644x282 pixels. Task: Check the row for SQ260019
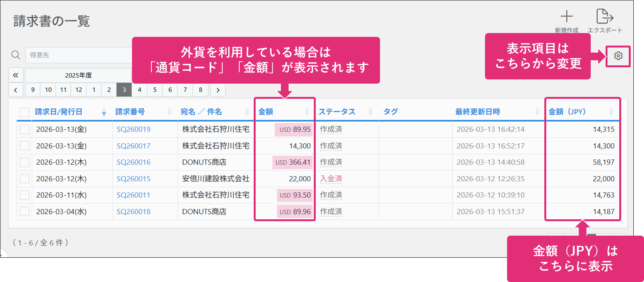coord(24,130)
